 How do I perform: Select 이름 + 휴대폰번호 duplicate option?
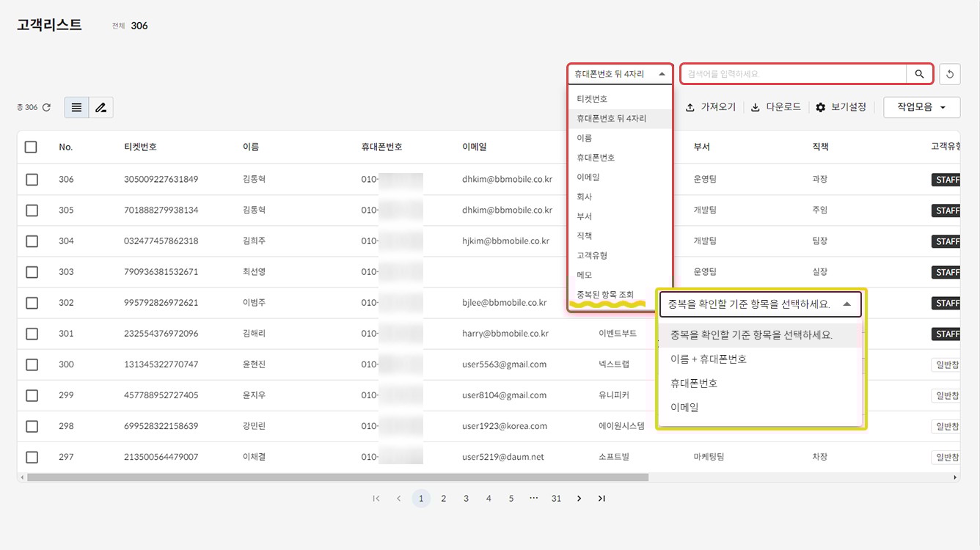[x=708, y=359]
